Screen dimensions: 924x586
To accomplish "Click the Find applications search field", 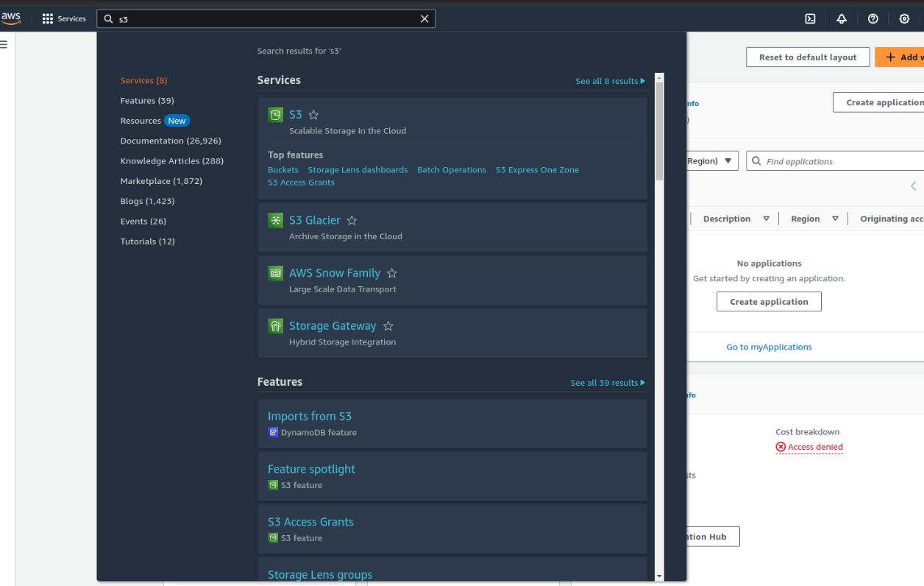I will click(x=824, y=160).
